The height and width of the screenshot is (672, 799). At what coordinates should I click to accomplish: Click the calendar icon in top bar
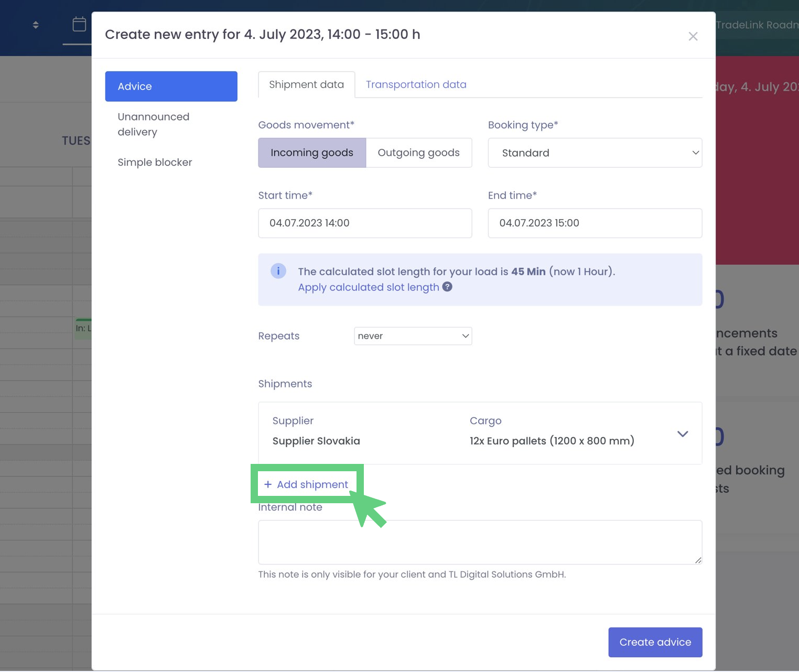79,24
